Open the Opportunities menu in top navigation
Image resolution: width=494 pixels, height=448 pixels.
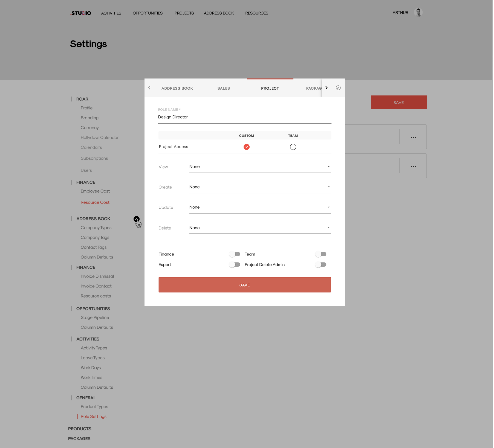point(148,13)
